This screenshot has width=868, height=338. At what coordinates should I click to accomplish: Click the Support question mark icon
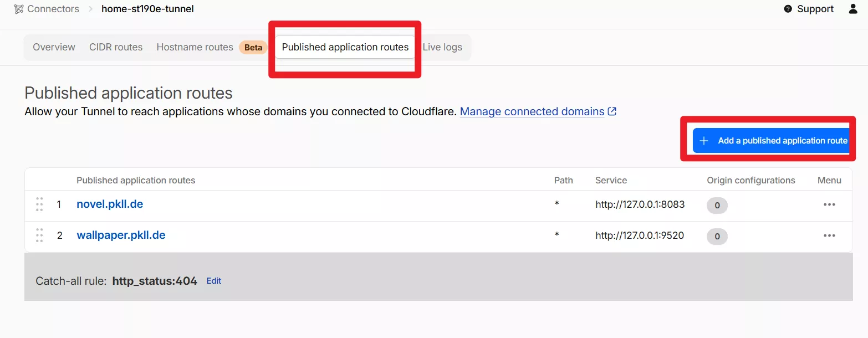(x=788, y=9)
